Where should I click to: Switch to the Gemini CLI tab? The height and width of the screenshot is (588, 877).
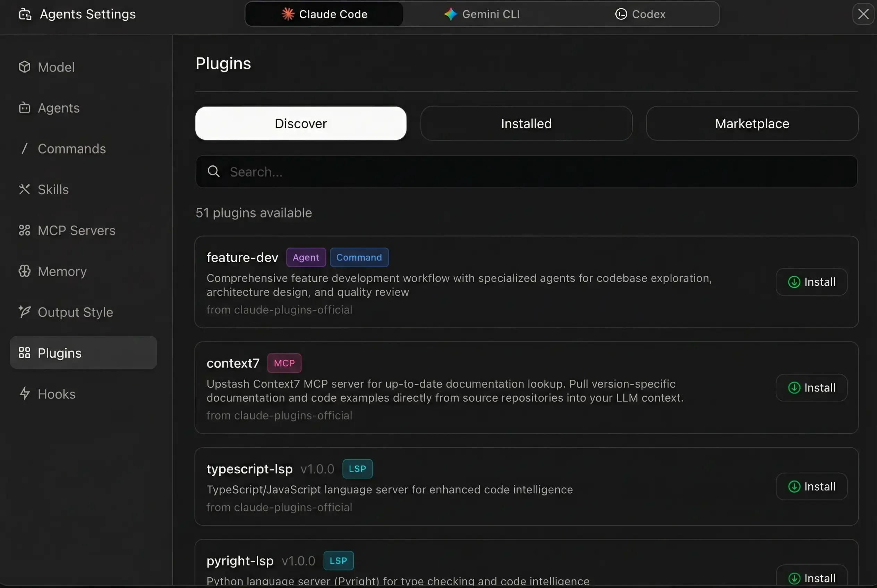coord(482,14)
